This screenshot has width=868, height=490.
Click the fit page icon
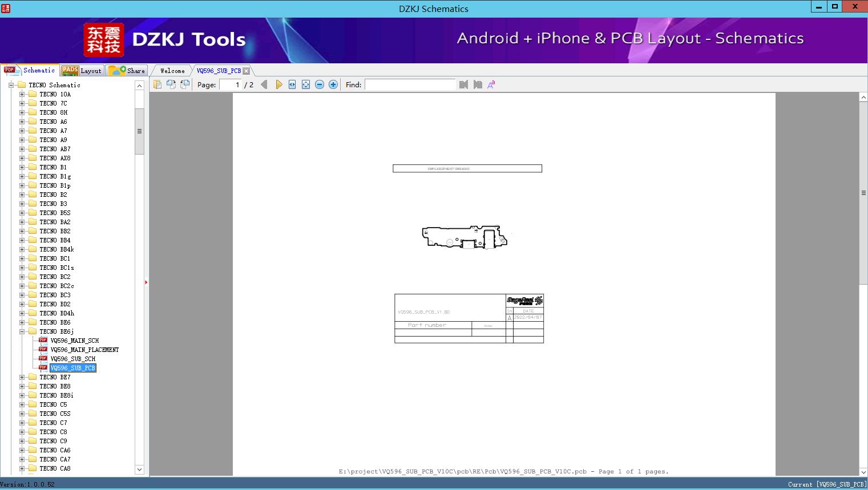[x=306, y=84]
